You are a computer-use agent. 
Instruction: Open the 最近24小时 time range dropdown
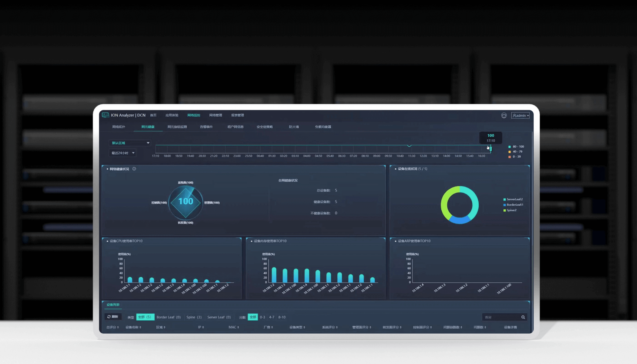click(123, 153)
